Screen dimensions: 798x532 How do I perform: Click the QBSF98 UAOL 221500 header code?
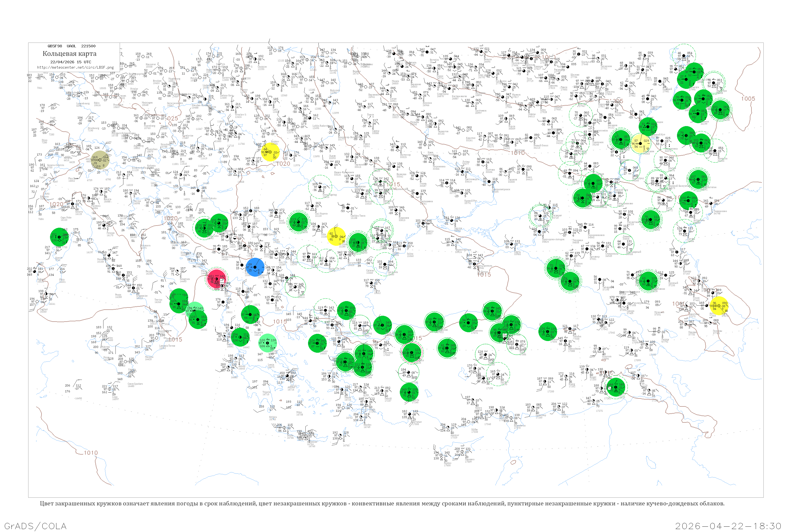click(x=72, y=46)
